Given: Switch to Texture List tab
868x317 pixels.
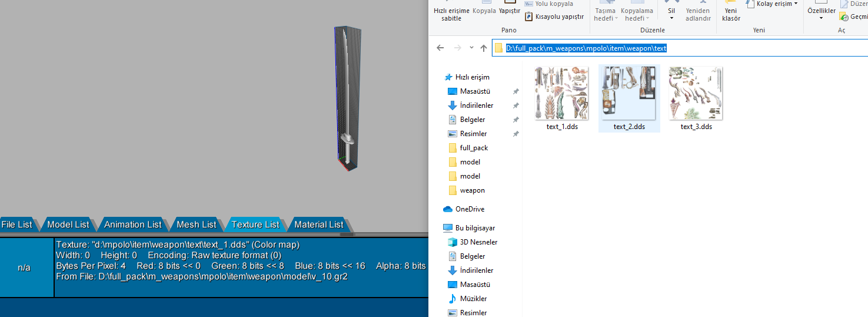Looking at the screenshot, I should click(255, 224).
